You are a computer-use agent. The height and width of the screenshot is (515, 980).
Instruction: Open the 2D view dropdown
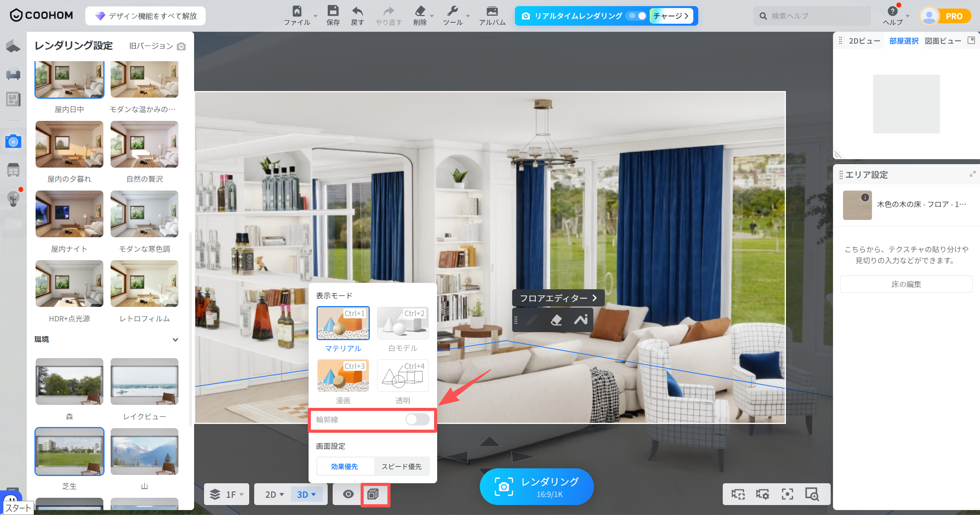click(274, 494)
